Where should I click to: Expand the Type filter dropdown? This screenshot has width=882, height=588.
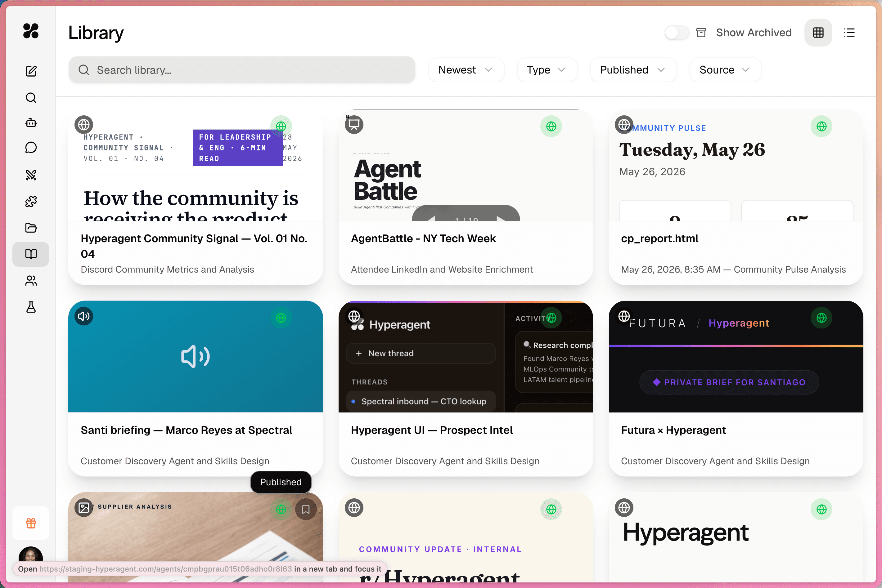547,70
